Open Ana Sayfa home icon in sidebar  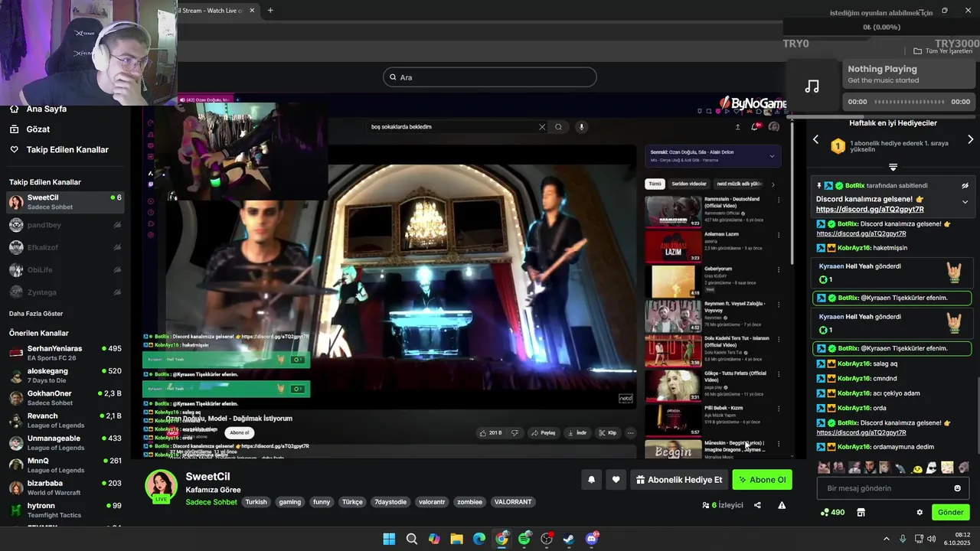click(14, 109)
